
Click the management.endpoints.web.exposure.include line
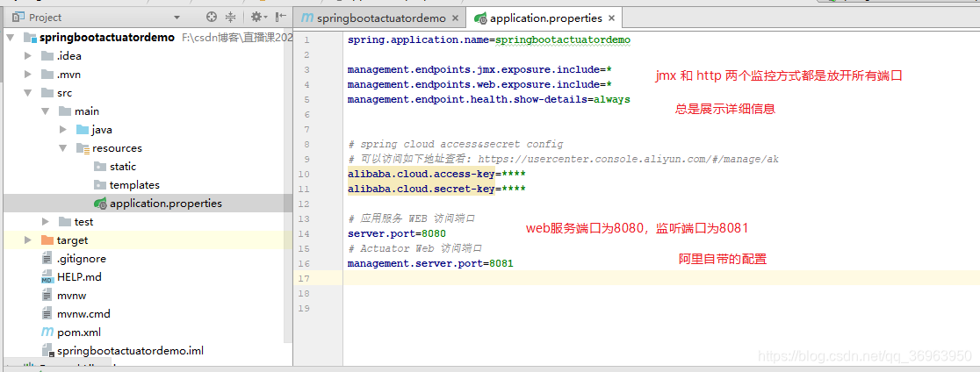pos(479,84)
